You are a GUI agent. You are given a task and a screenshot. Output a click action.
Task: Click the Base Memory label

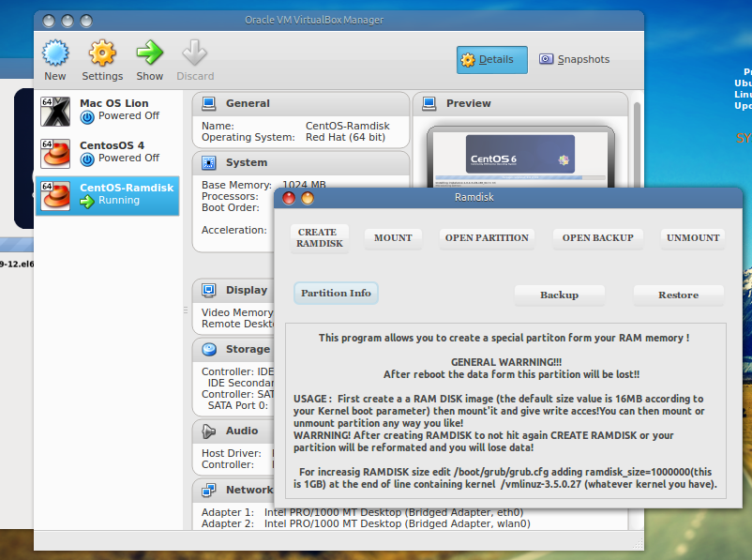[x=236, y=185]
